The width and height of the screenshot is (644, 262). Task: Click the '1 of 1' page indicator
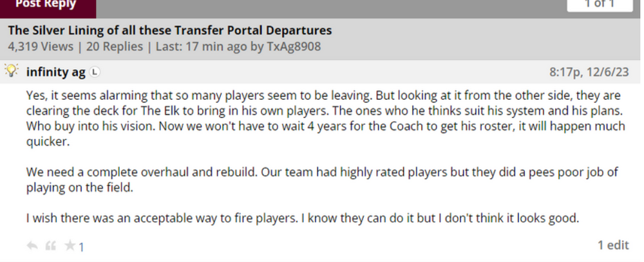[x=599, y=5]
